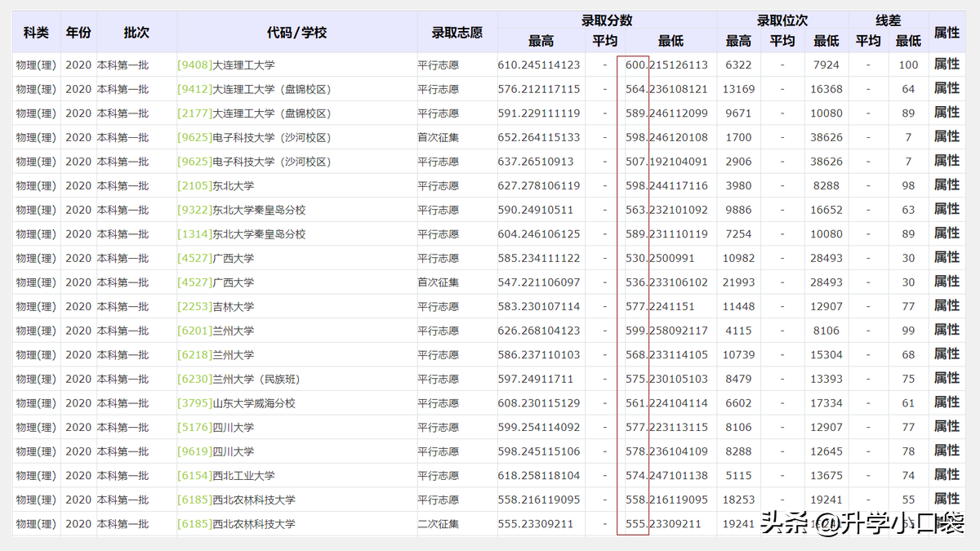Select the 录取位次 group header
This screenshot has height=551, width=980.
tap(782, 20)
